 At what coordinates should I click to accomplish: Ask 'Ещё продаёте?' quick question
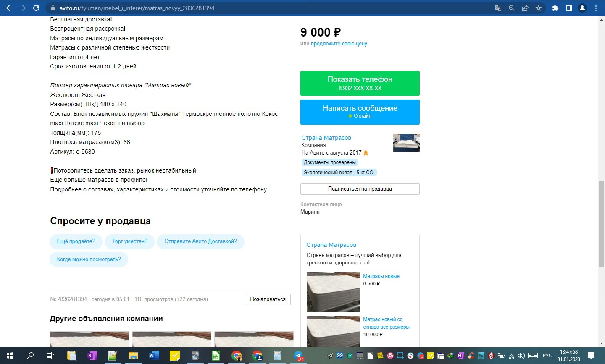[x=76, y=241]
